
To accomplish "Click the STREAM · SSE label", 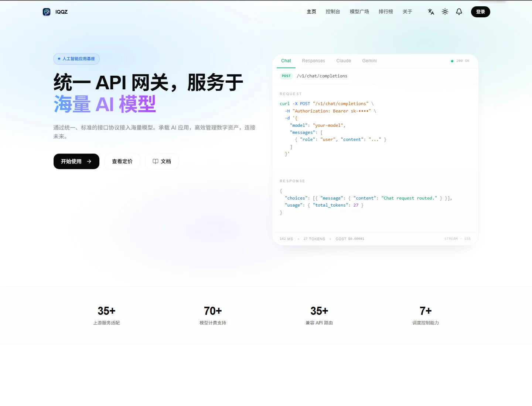I will (x=457, y=239).
